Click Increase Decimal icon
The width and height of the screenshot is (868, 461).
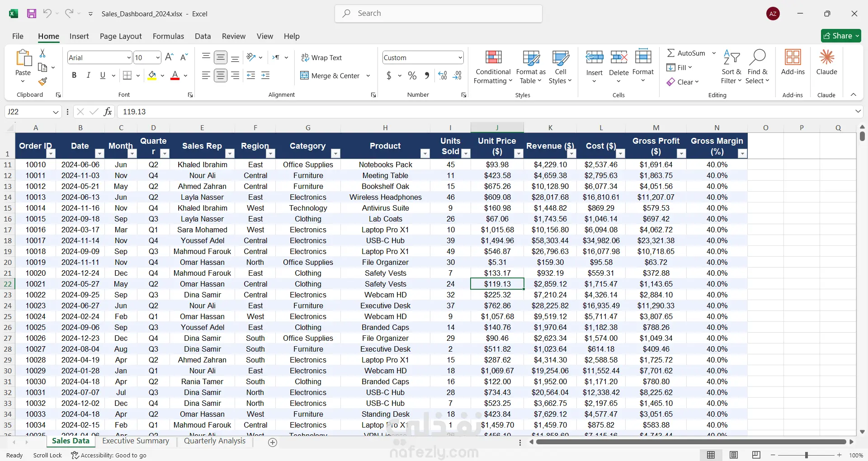(443, 75)
